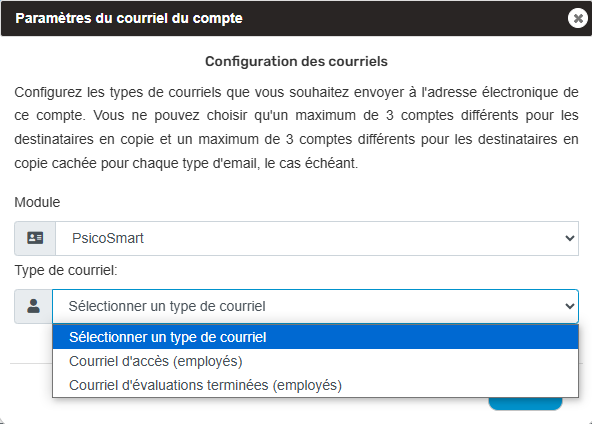Open the PsicoSmart module dropdown
This screenshot has width=592, height=424.
[317, 238]
